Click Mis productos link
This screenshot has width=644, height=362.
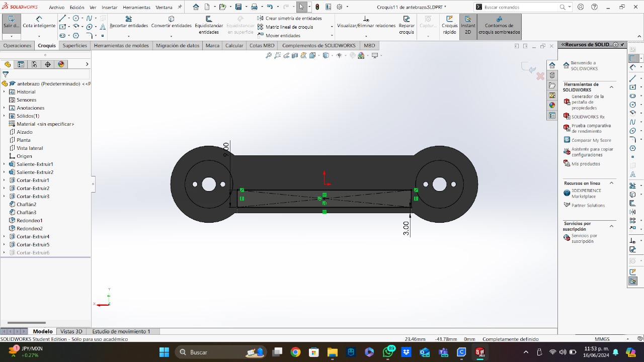coord(582,163)
